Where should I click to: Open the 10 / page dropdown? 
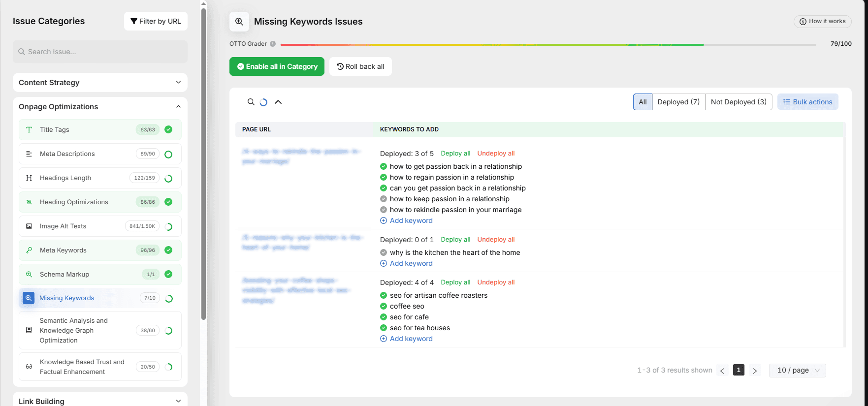click(797, 370)
